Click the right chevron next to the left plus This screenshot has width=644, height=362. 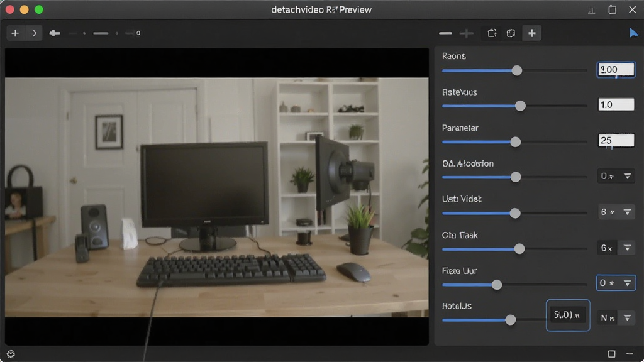34,33
